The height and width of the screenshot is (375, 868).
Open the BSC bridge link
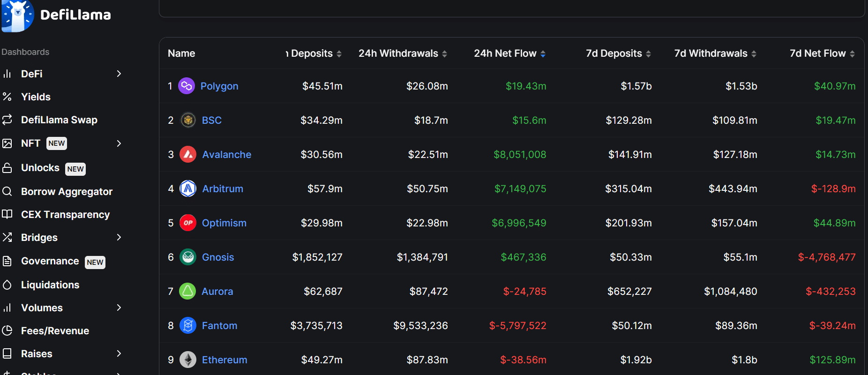[x=212, y=120]
